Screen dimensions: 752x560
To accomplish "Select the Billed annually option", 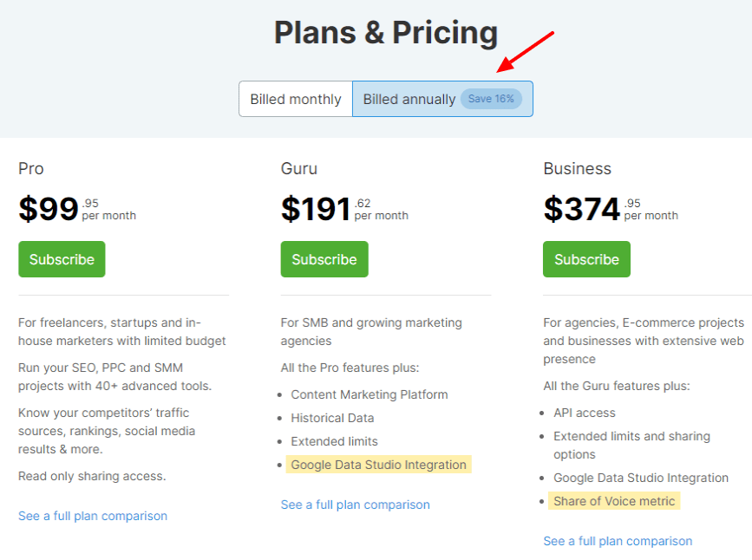I will coord(409,99).
